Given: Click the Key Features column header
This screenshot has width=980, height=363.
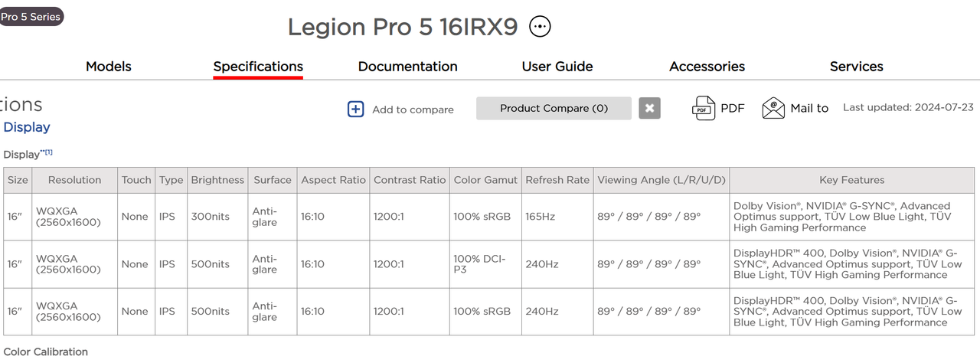Looking at the screenshot, I should tap(852, 180).
